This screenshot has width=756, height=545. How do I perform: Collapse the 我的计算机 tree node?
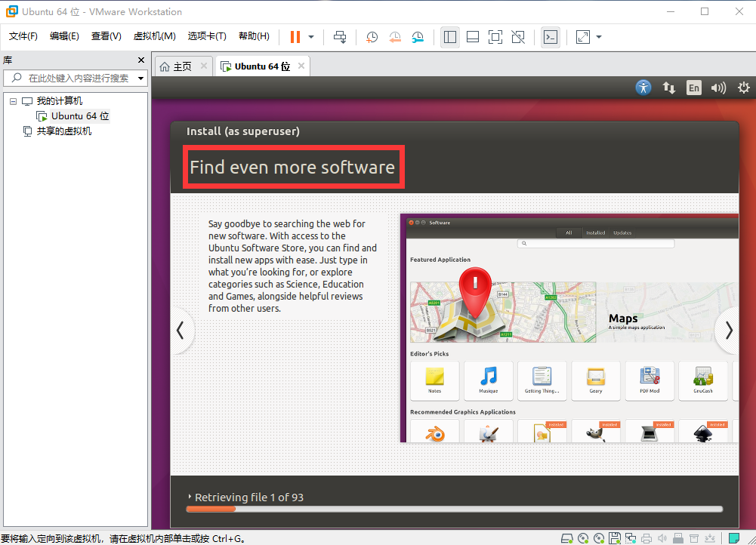[13, 101]
